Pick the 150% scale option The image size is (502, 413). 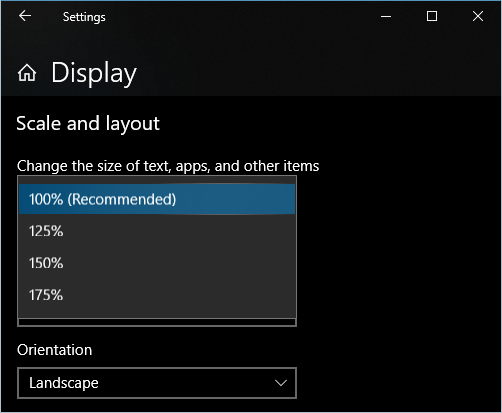(x=157, y=263)
